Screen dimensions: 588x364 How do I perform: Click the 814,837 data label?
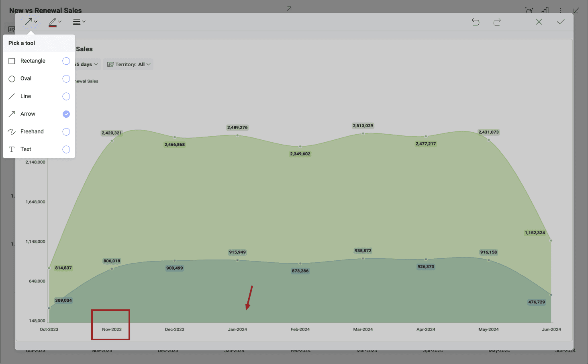click(63, 268)
